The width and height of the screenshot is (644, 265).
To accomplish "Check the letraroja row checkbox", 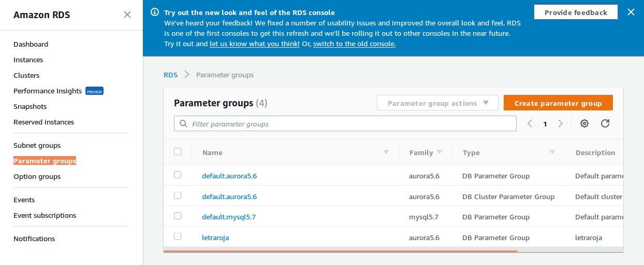I will pos(178,236).
